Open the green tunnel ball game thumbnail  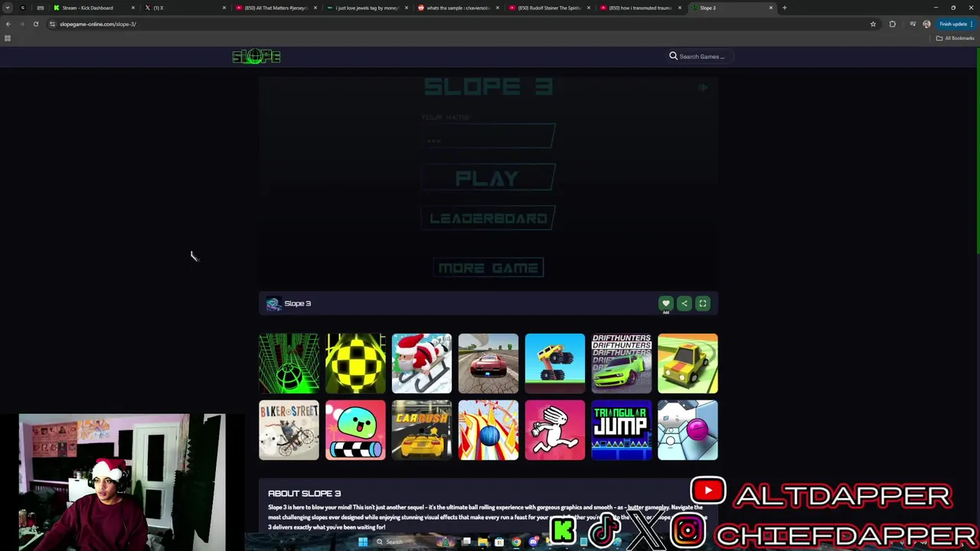(x=289, y=364)
